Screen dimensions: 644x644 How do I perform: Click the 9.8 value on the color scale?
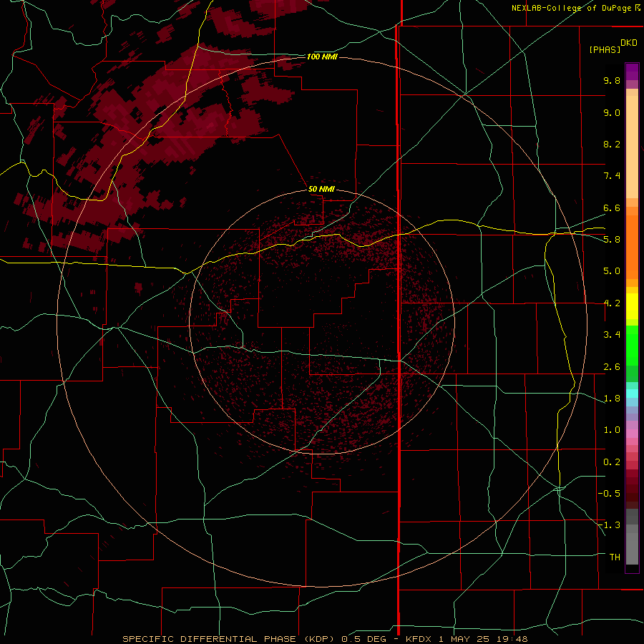click(x=612, y=80)
